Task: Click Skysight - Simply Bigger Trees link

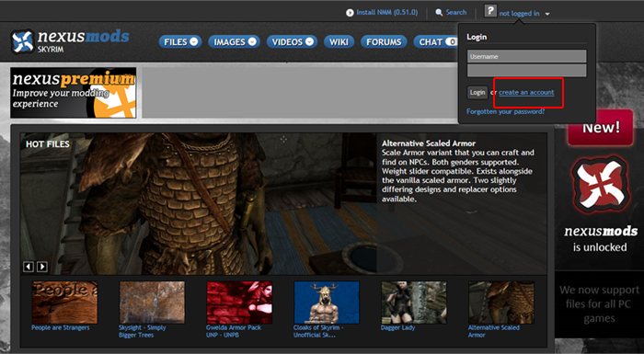Action: [142, 331]
